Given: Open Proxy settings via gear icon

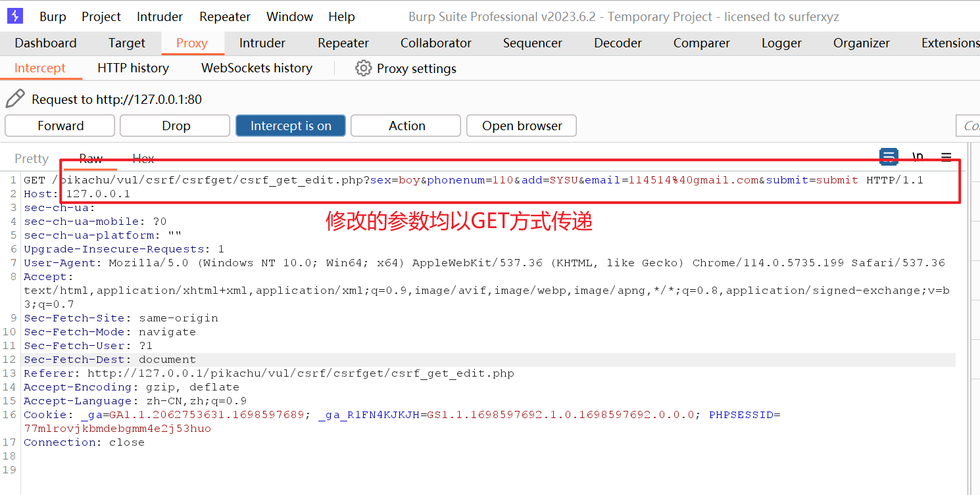Looking at the screenshot, I should (x=363, y=68).
